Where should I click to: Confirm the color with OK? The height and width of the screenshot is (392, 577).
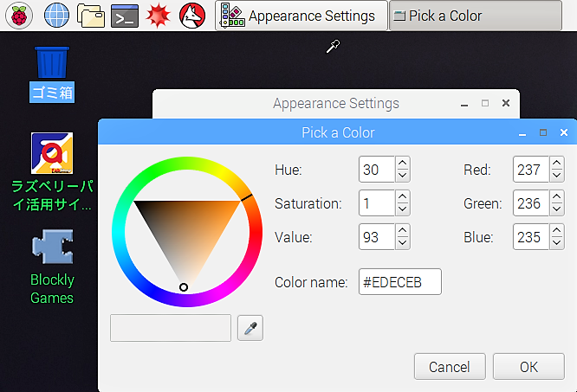[x=528, y=367]
